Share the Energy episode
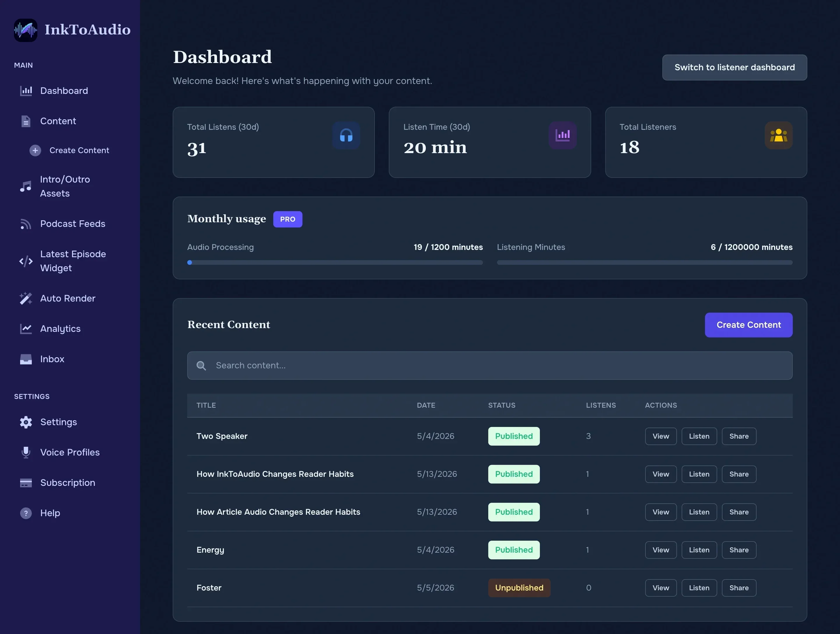840x634 pixels. [739, 550]
